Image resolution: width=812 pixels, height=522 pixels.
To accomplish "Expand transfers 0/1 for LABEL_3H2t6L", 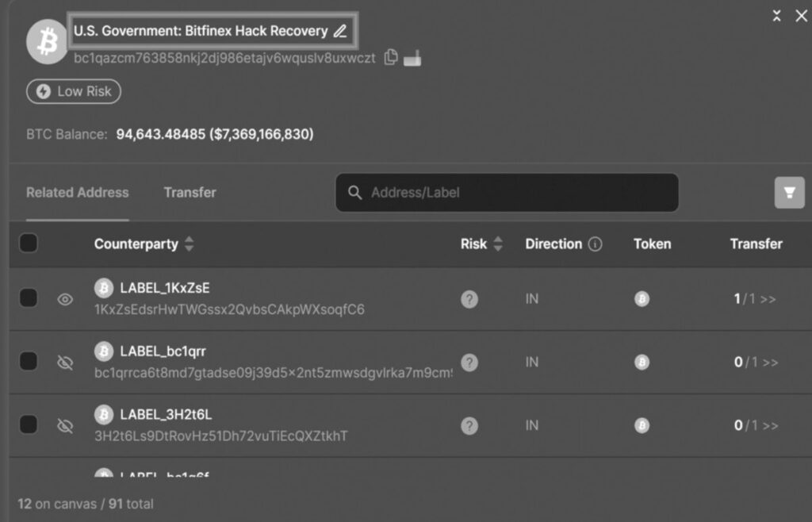I will click(756, 425).
